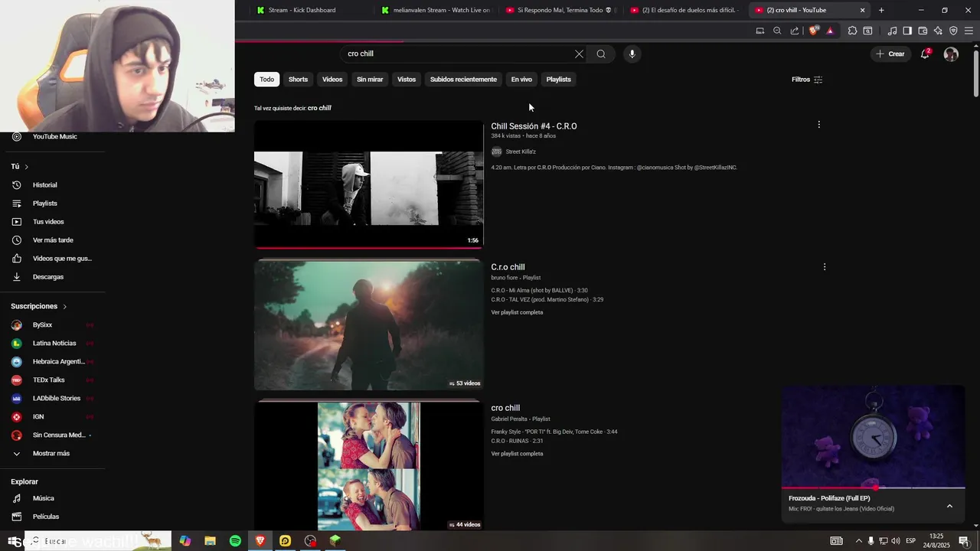Image resolution: width=980 pixels, height=551 pixels.
Task: Click C.r.o chill playlist thumbnail
Action: 369,325
